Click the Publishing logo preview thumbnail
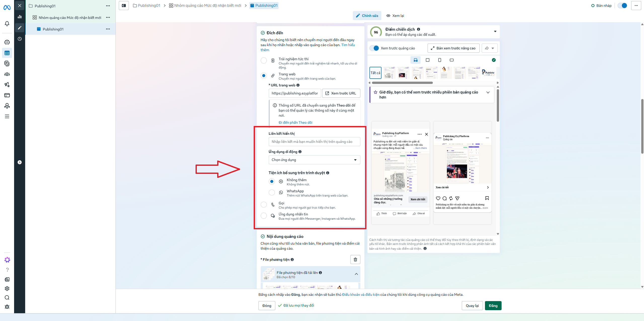644x321 pixels. (x=488, y=73)
